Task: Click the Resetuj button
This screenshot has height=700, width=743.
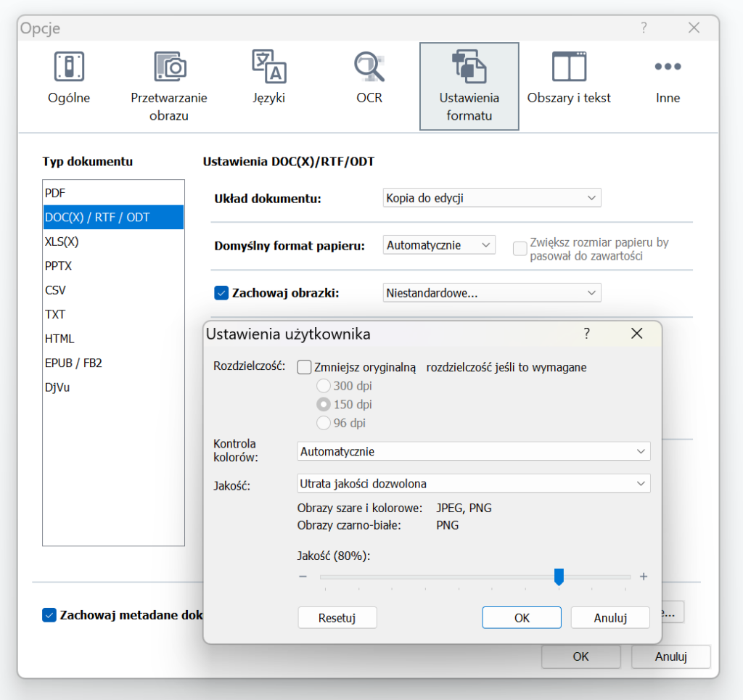Action: (337, 618)
